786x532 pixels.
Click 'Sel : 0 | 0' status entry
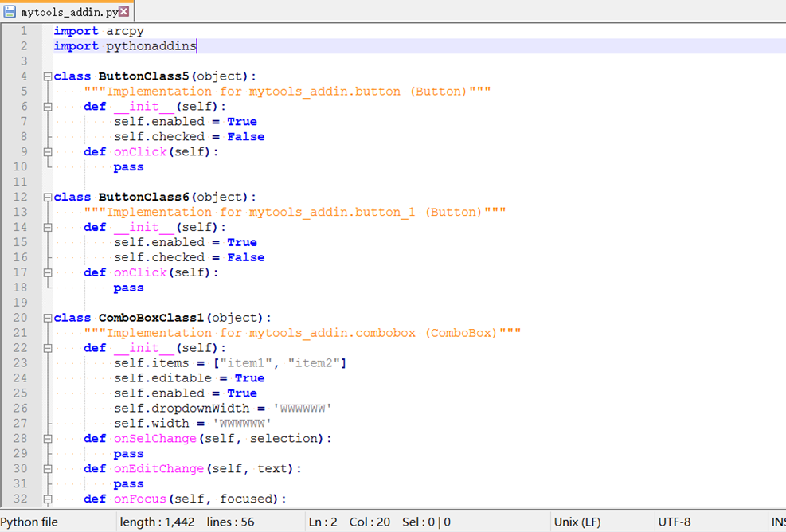pyautogui.click(x=426, y=522)
